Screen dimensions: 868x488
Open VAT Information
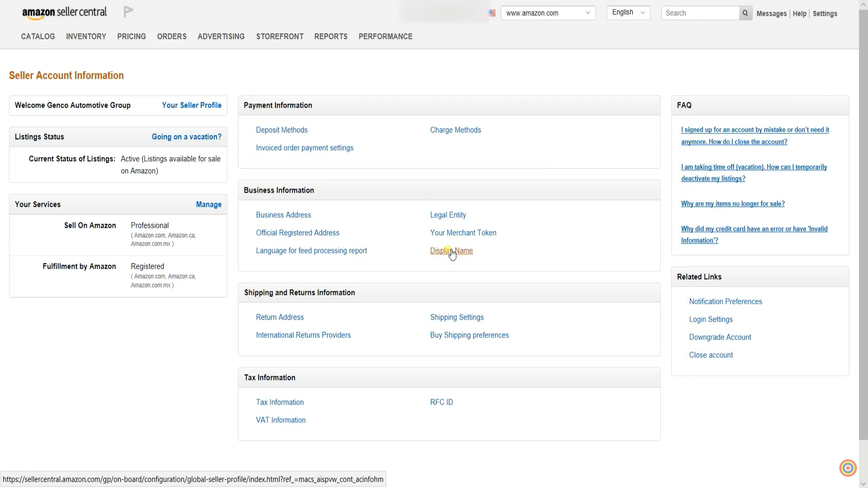[281, 420]
